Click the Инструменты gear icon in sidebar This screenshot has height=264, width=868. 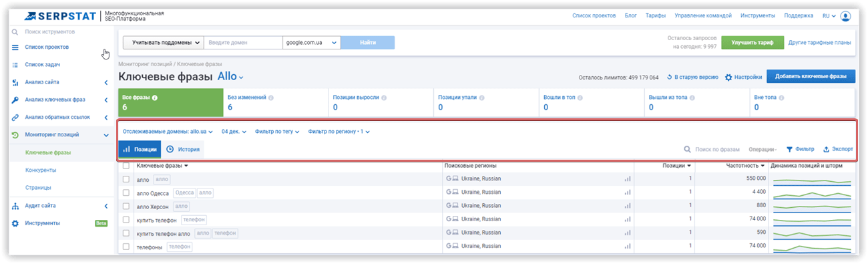tap(15, 223)
